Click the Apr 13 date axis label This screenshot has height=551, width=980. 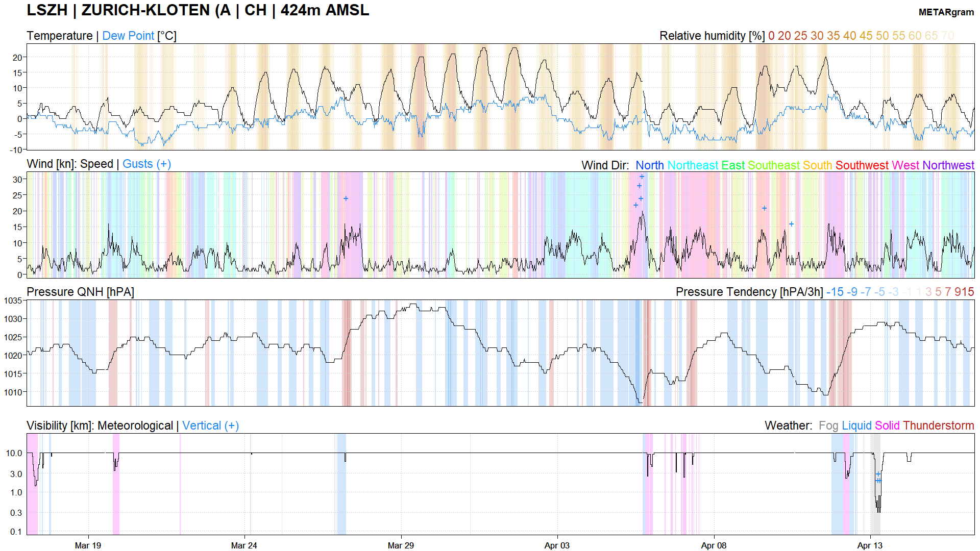coord(870,545)
